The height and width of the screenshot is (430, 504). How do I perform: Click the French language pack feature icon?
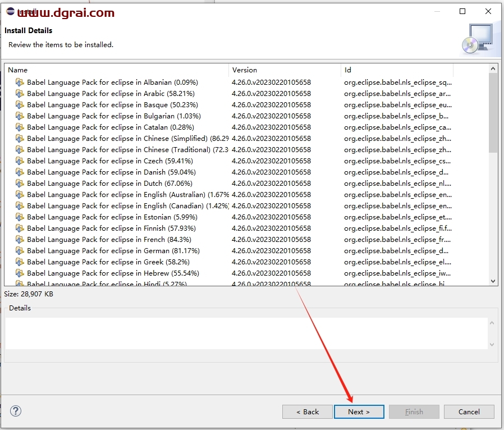(x=20, y=240)
